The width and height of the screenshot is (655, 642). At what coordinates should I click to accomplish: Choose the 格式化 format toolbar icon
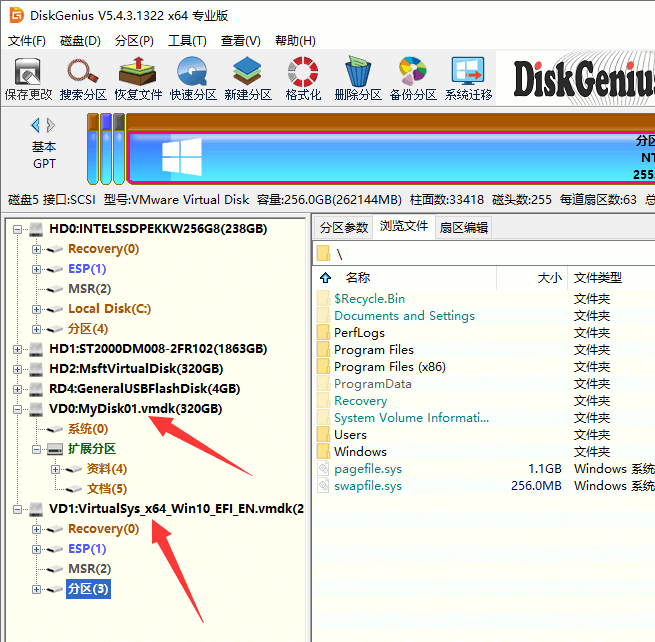[303, 79]
